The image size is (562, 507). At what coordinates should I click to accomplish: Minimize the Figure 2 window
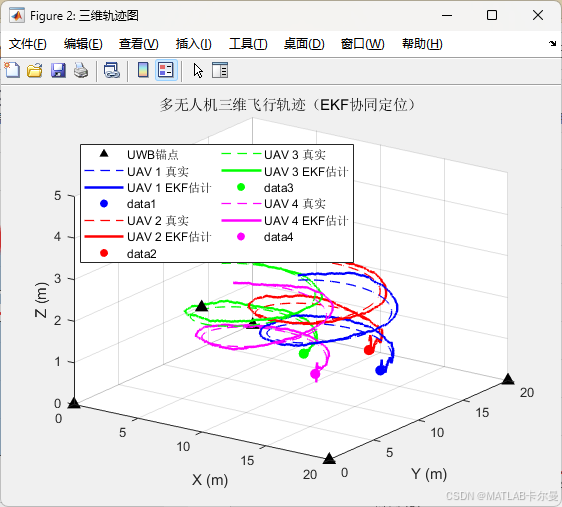pyautogui.click(x=447, y=15)
